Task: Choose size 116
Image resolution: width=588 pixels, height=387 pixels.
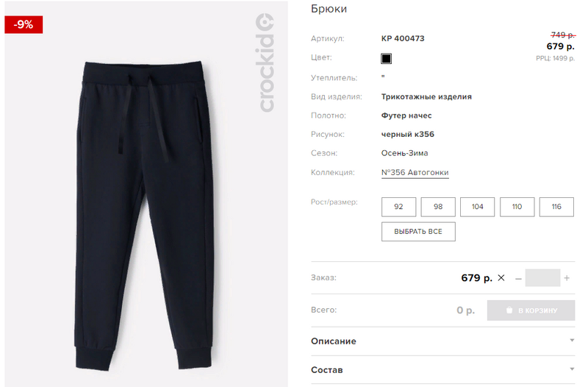Action: (x=556, y=207)
